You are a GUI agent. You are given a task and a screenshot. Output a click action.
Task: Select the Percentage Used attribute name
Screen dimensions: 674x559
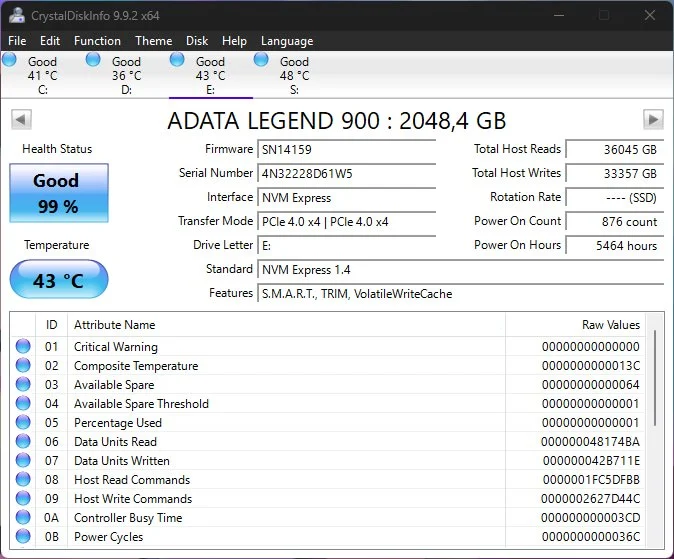click(118, 423)
